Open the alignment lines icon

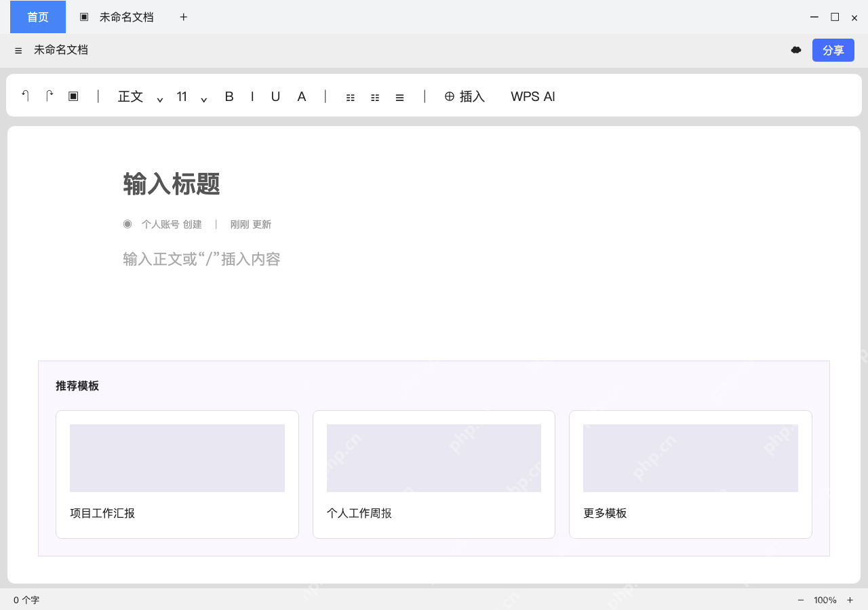(x=400, y=98)
